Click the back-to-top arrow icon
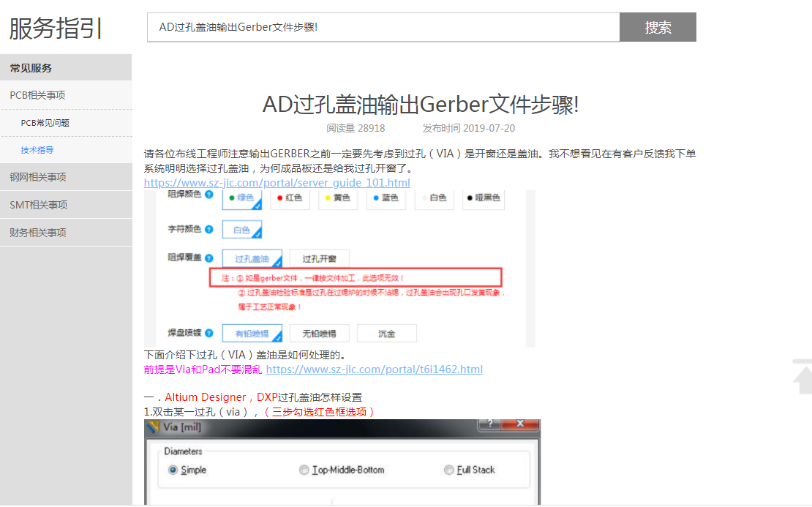This screenshot has height=507, width=812. 802,377
